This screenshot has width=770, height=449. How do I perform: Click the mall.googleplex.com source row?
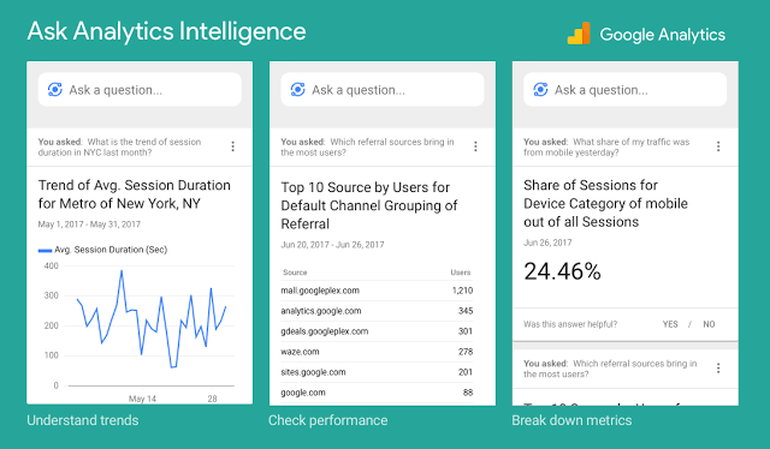pyautogui.click(x=320, y=291)
